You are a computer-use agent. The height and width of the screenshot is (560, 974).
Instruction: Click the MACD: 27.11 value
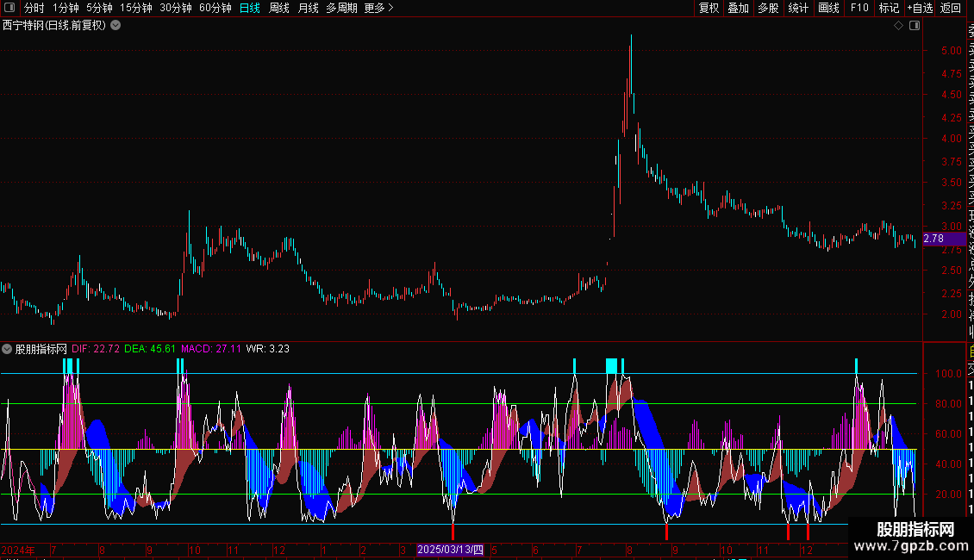click(x=210, y=349)
